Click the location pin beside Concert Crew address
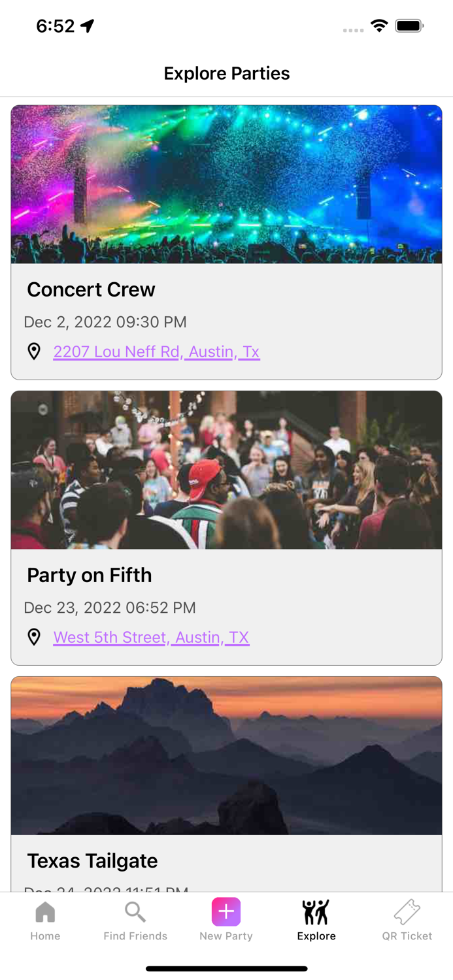This screenshot has width=453, height=980. (x=35, y=351)
